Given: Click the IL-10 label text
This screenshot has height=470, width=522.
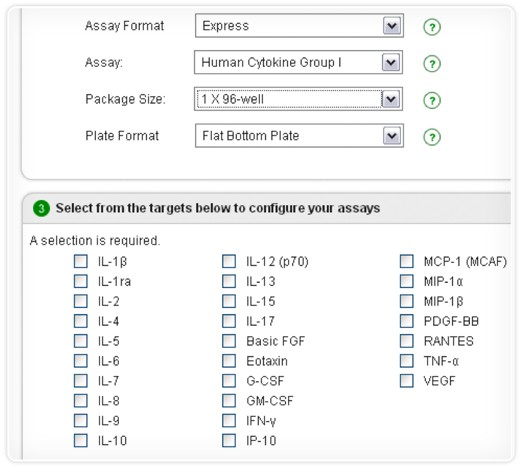Looking at the screenshot, I should point(112,441).
